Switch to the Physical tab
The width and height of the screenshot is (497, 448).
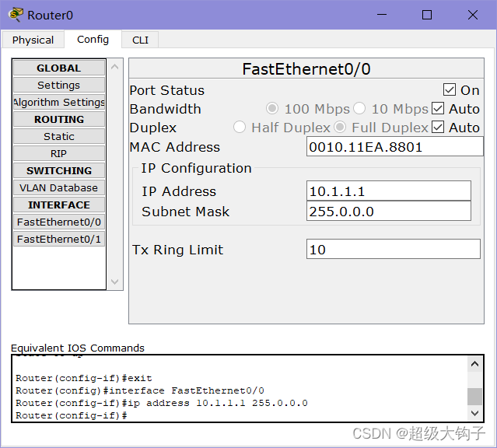click(33, 40)
